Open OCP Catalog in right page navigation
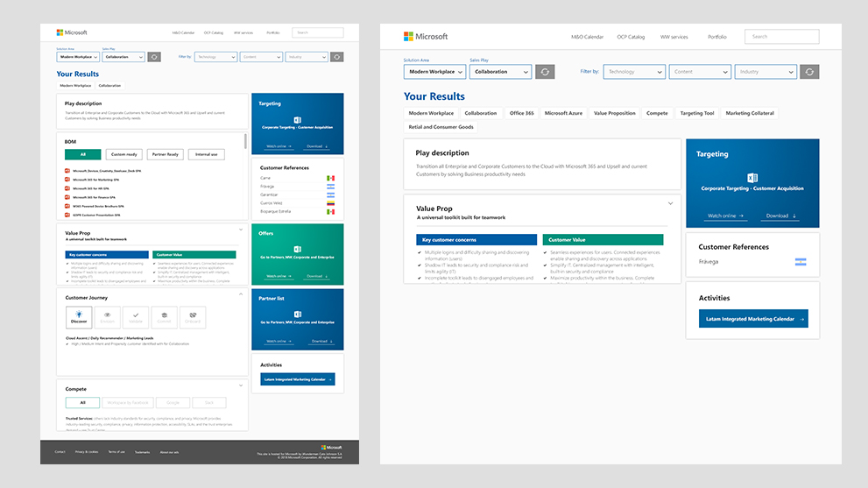Viewport: 868px width, 488px height. click(x=631, y=37)
